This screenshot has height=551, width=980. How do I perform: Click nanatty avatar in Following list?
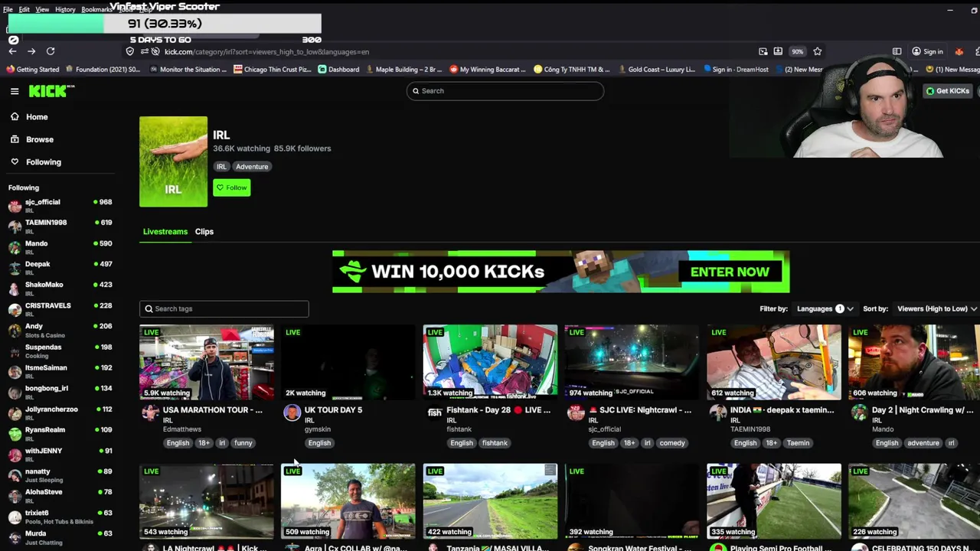(15, 475)
